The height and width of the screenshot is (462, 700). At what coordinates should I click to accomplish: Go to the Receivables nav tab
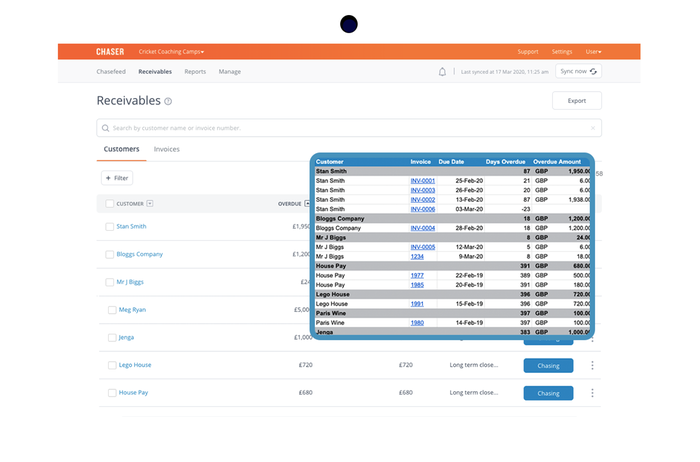155,71
